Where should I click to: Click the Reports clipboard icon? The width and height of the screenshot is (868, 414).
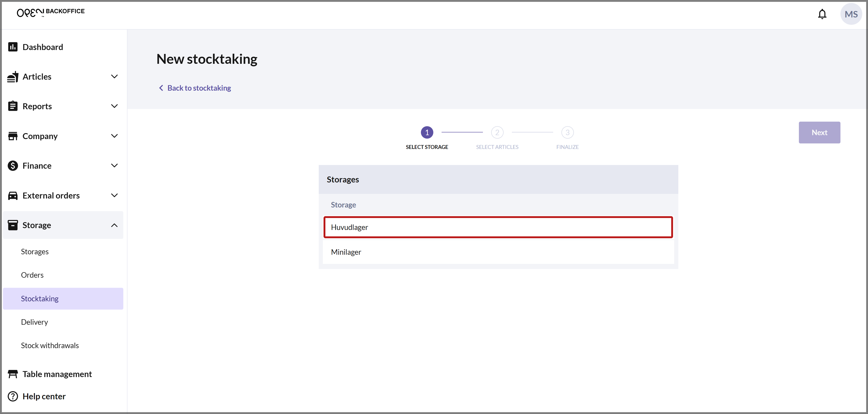pos(13,106)
